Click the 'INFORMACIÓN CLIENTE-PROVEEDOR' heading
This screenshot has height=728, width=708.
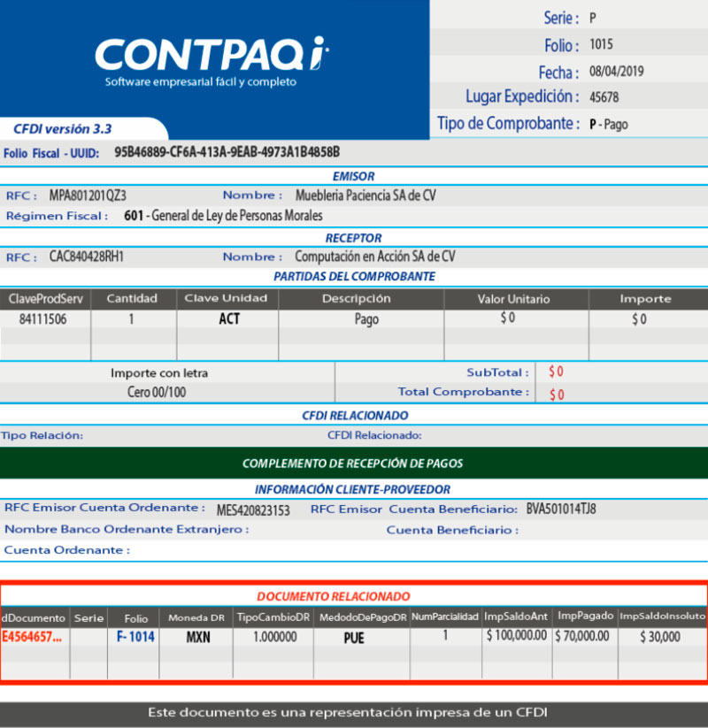352,490
